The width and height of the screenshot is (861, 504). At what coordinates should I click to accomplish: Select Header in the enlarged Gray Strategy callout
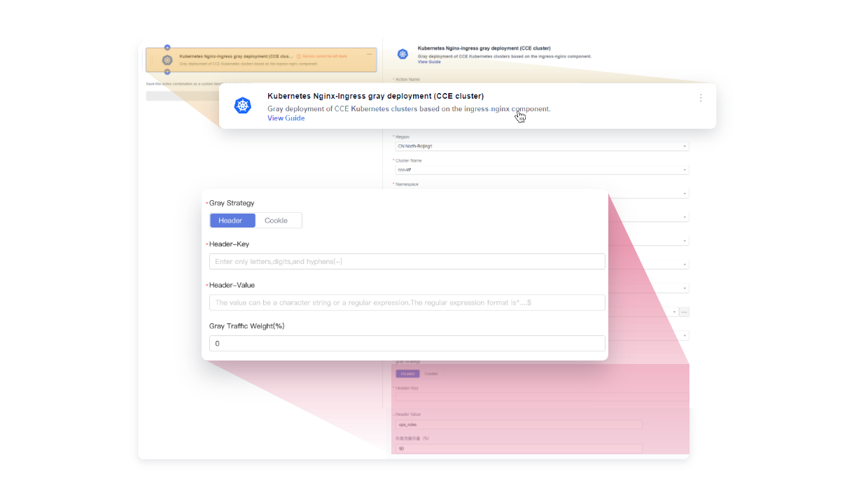coord(232,220)
